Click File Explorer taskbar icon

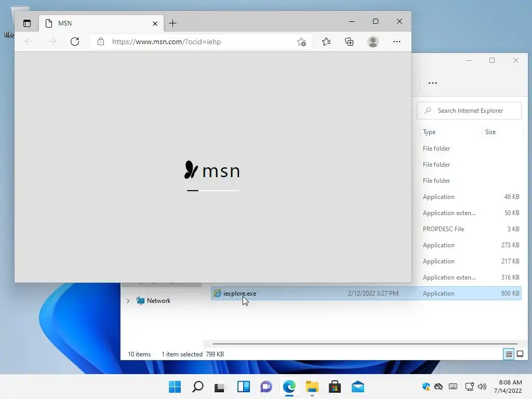pos(312,387)
